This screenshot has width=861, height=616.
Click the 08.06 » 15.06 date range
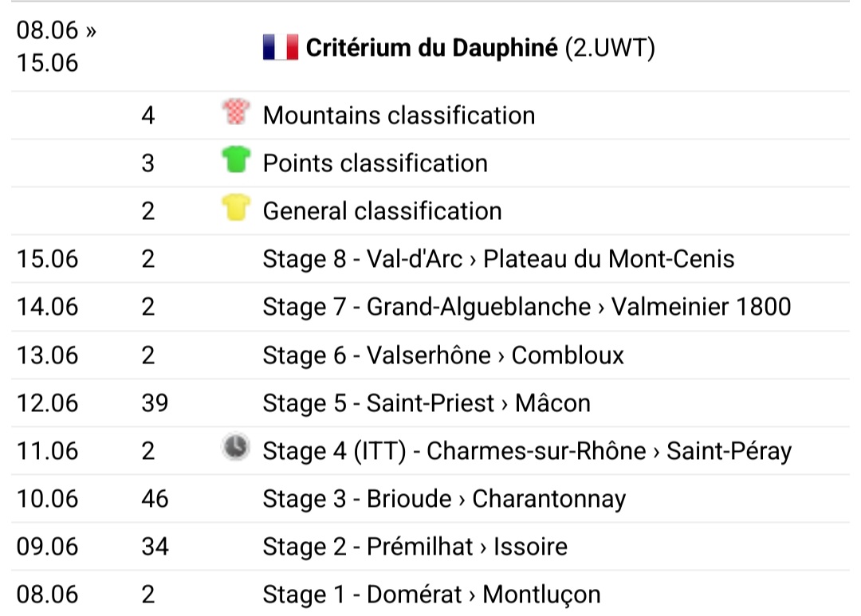56,47
